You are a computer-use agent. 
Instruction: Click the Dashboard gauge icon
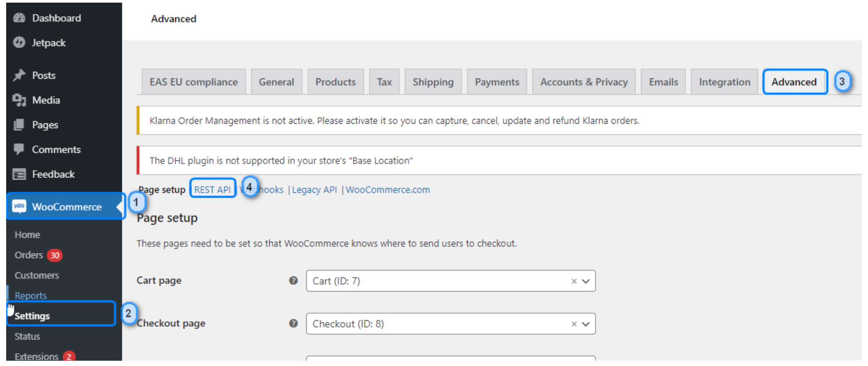(x=19, y=18)
